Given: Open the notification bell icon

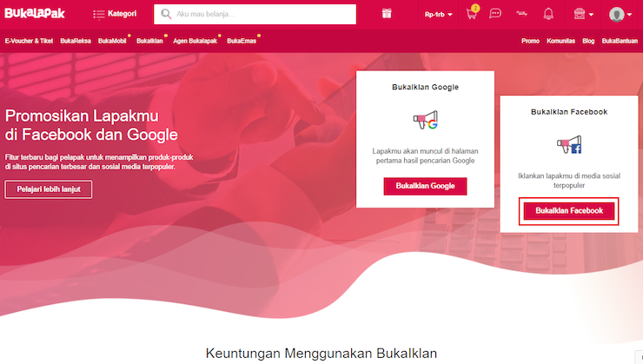Looking at the screenshot, I should pos(548,14).
